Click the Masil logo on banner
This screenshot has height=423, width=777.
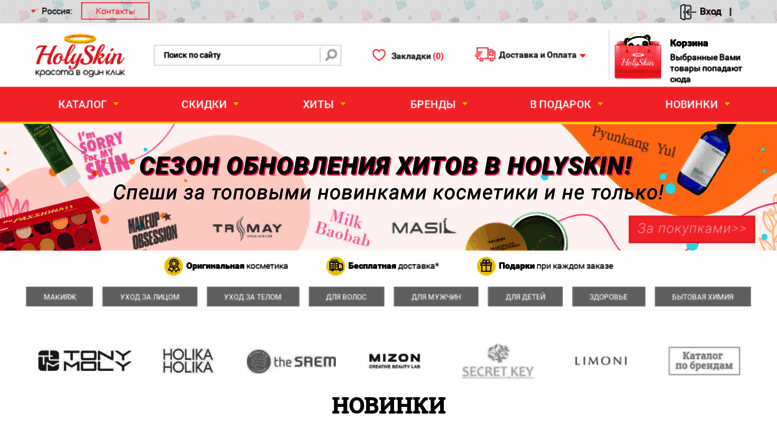424,226
